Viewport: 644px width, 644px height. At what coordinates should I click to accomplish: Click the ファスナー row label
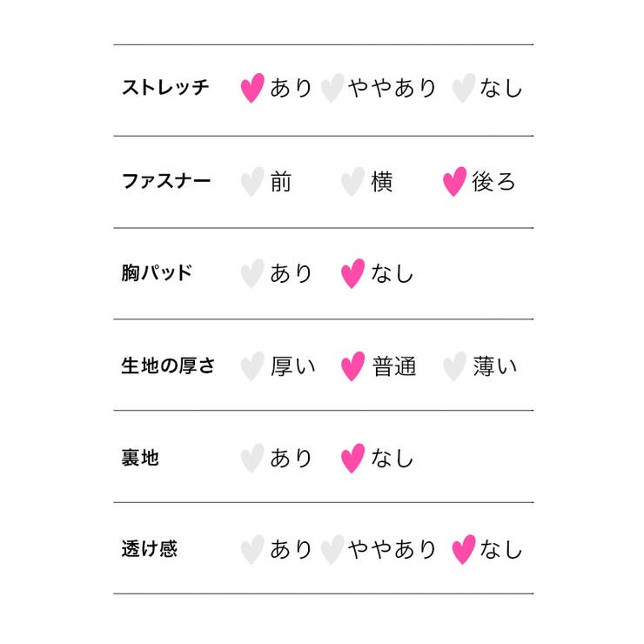coord(165,181)
